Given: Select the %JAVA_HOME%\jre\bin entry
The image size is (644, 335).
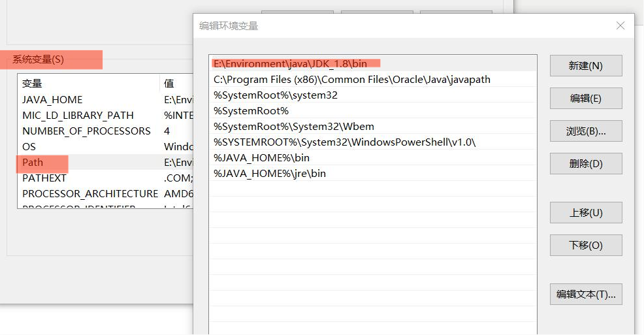Looking at the screenshot, I should pyautogui.click(x=269, y=174).
